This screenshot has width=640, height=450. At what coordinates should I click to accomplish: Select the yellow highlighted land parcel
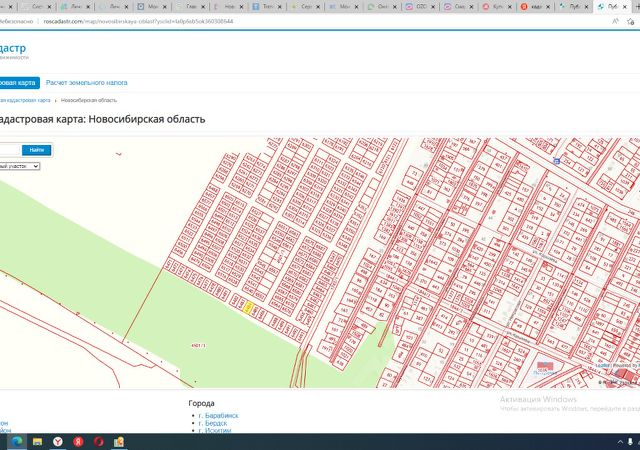(x=248, y=307)
